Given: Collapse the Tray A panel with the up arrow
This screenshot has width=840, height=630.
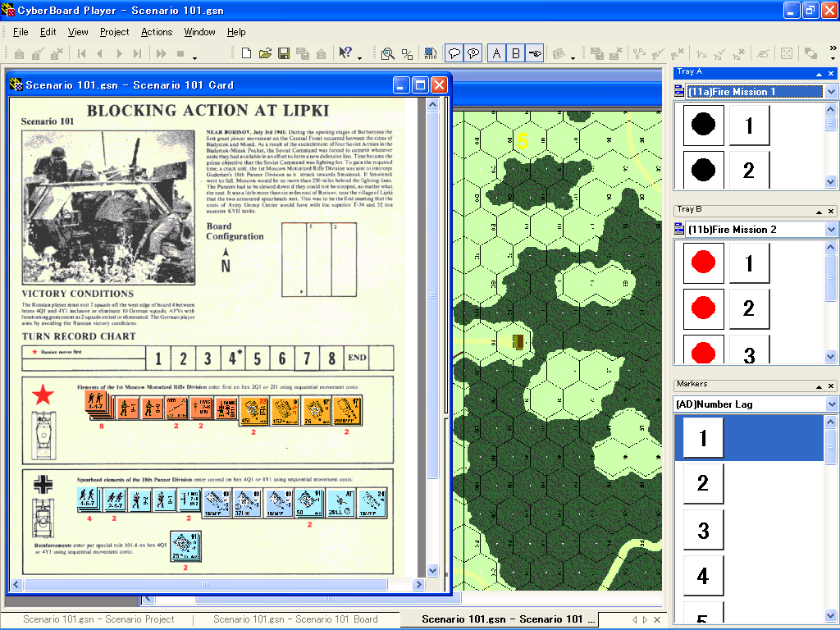Looking at the screenshot, I should tap(819, 73).
